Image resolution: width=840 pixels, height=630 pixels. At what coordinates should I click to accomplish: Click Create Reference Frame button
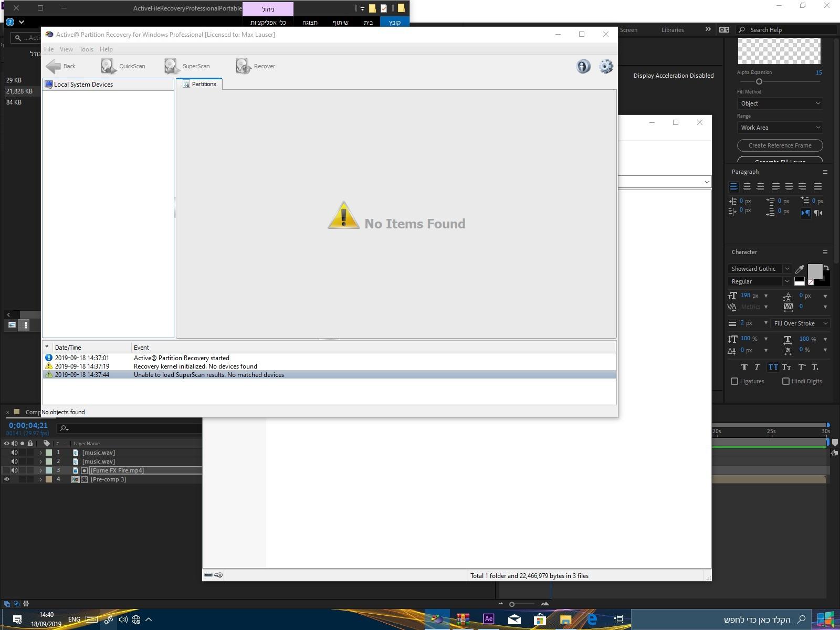780,145
